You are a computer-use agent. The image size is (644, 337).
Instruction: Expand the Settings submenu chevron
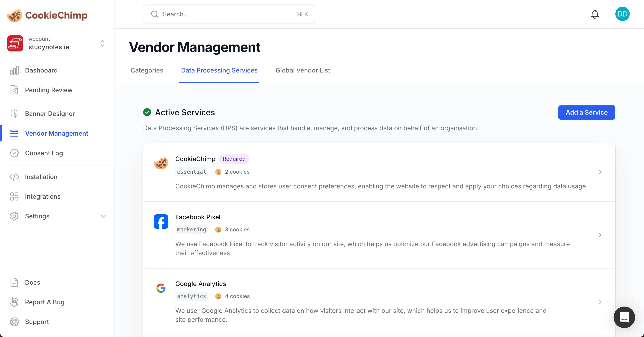(103, 216)
